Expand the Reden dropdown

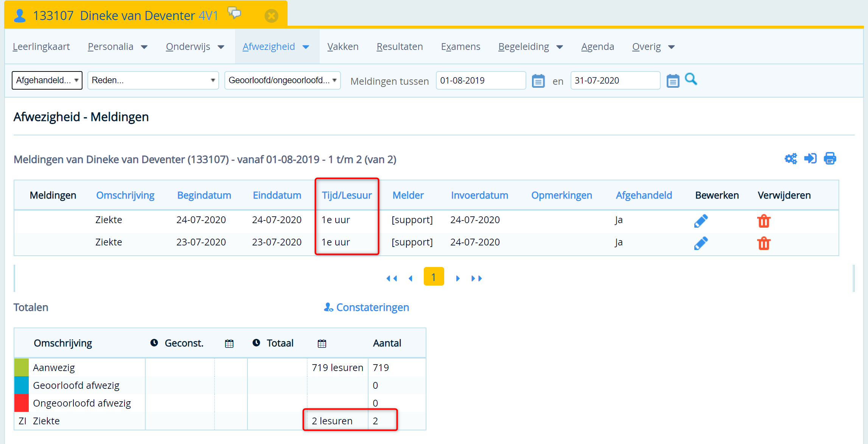153,80
